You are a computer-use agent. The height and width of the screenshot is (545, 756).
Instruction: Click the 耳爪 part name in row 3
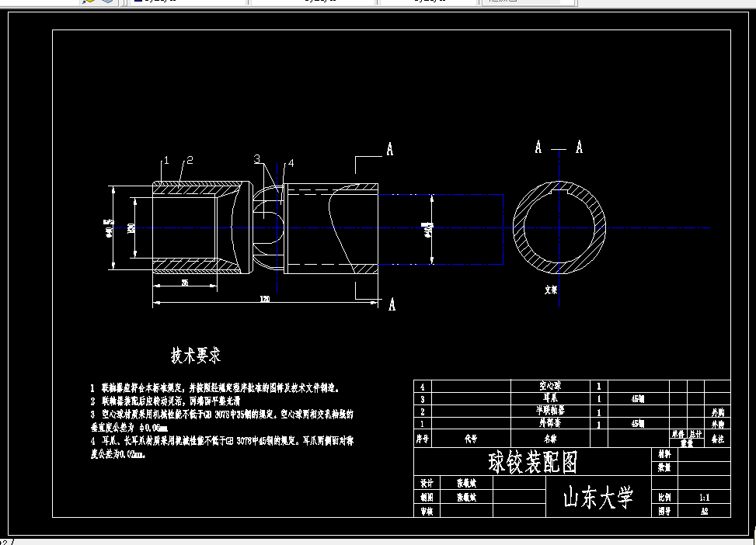coord(550,398)
